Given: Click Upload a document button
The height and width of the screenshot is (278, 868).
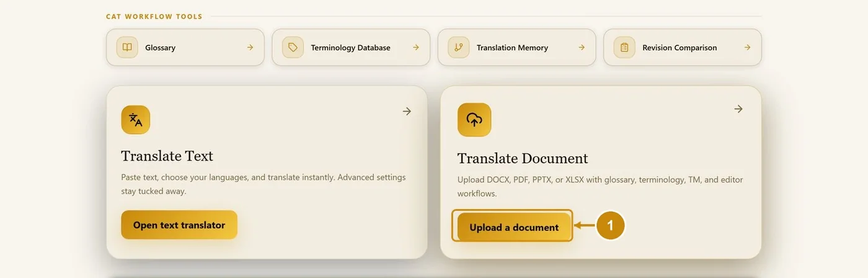Looking at the screenshot, I should (x=514, y=227).
